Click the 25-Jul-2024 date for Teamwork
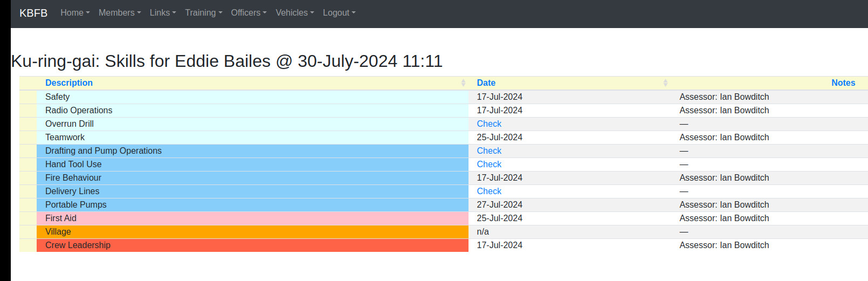This screenshot has width=868, height=281. tap(499, 138)
